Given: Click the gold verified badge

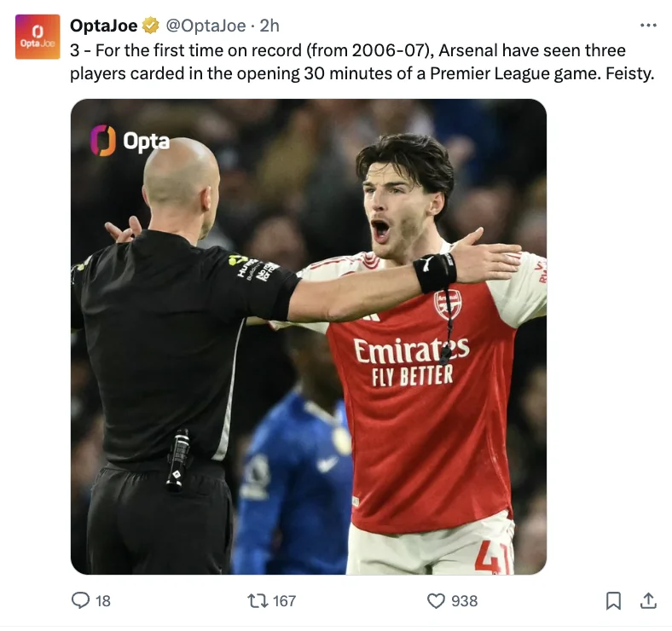Looking at the screenshot, I should [150, 26].
